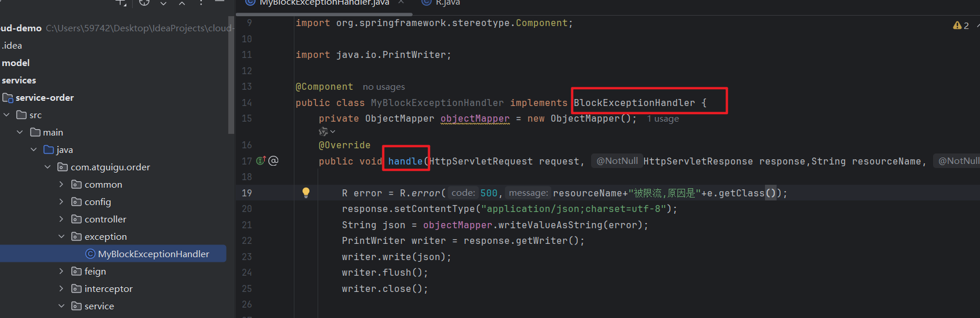Viewport: 980px width, 318px height.
Task: Collapse the java folder node
Action: [34, 149]
